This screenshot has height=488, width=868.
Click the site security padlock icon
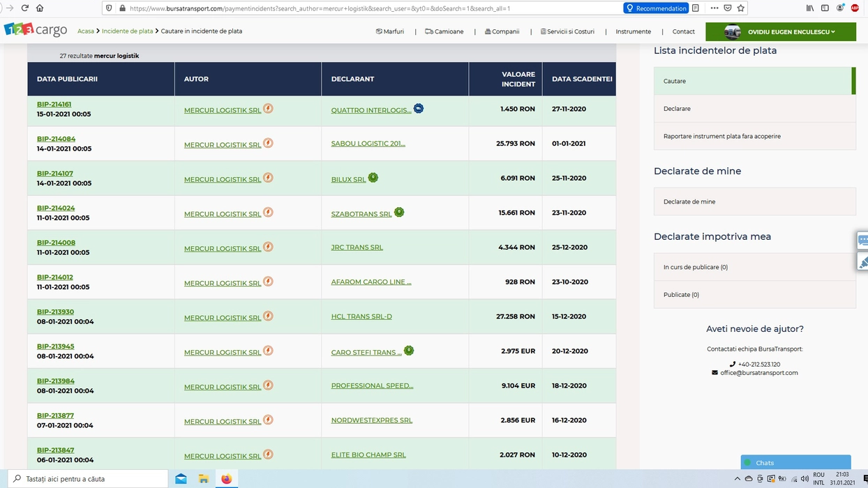click(122, 8)
